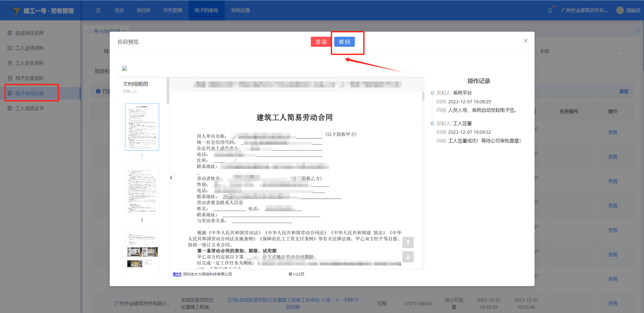
Task: Open the 全部 filter dropdown
Action: click(579, 51)
